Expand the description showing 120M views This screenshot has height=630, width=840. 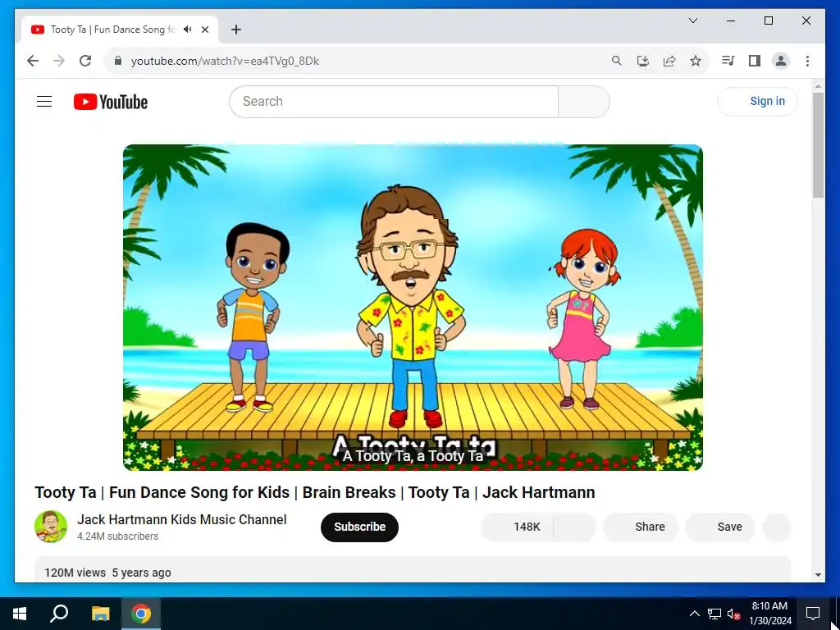click(x=413, y=570)
